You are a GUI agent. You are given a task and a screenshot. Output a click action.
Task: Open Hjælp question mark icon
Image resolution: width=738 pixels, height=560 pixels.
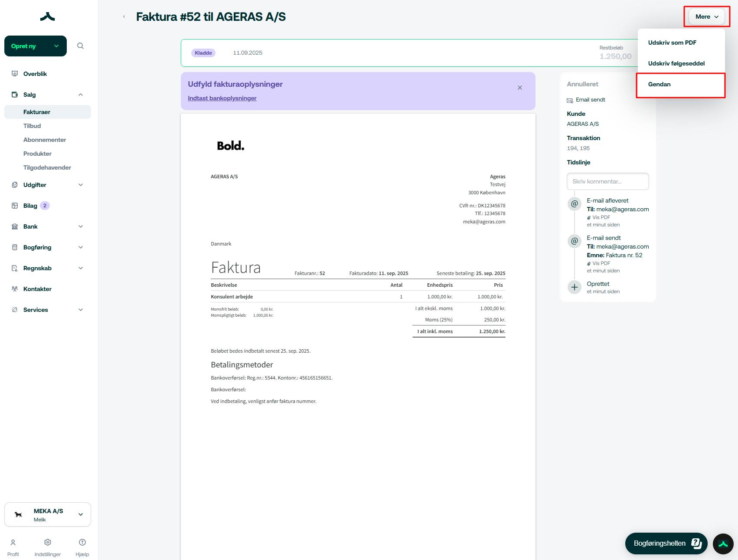(x=82, y=542)
